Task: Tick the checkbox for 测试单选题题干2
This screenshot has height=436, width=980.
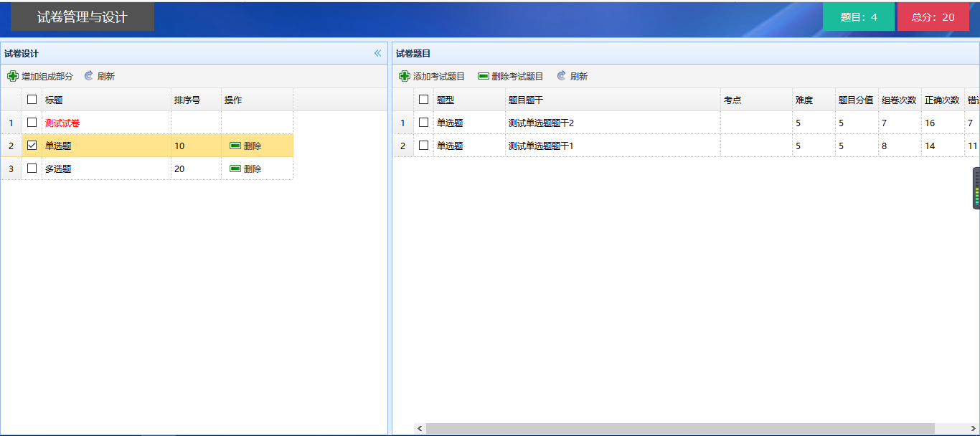Action: (423, 123)
